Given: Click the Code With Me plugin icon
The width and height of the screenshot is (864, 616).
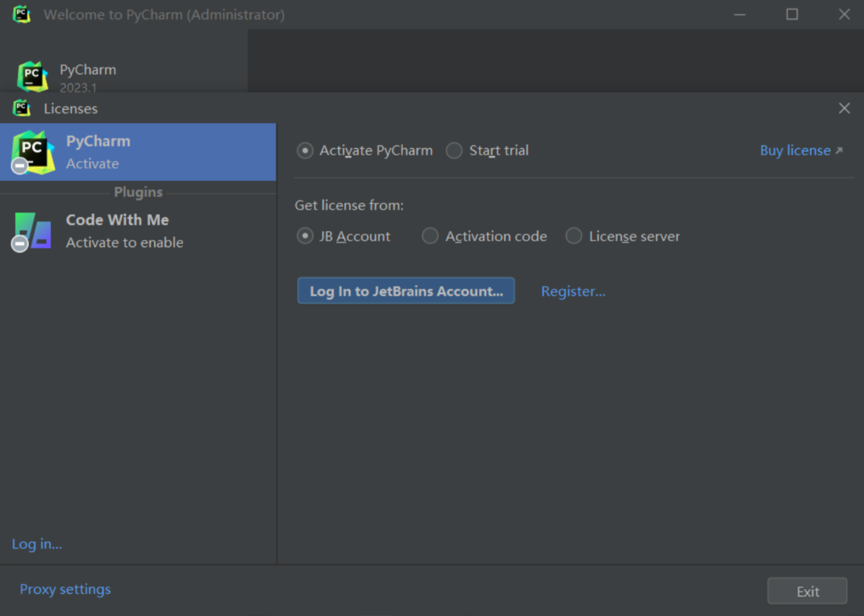Looking at the screenshot, I should click(x=32, y=231).
